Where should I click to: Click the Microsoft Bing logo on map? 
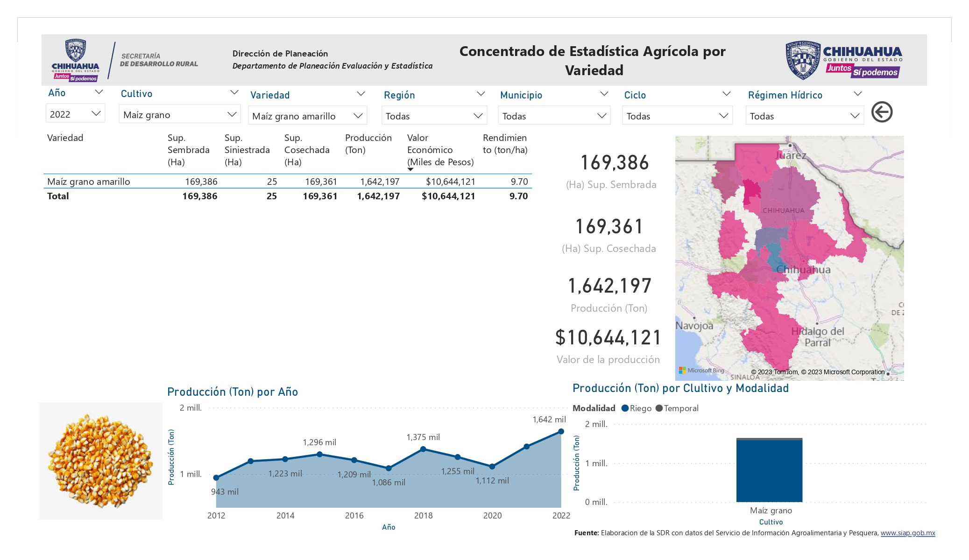(701, 371)
